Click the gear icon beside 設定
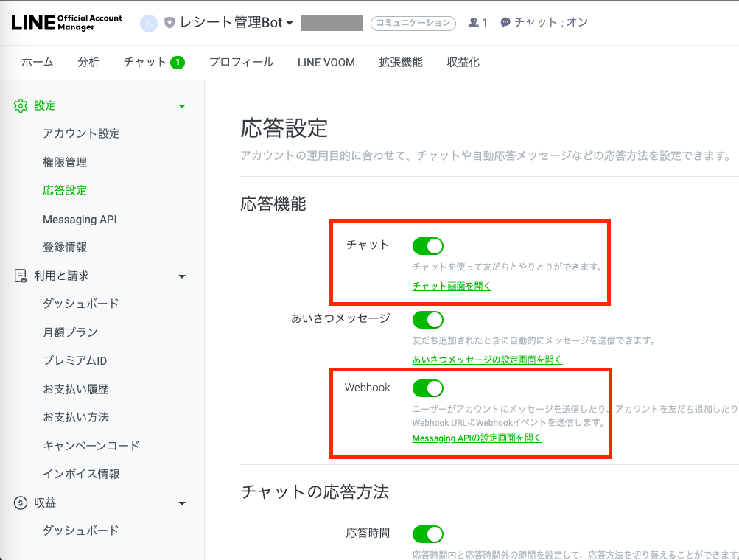The height and width of the screenshot is (560, 739). click(x=21, y=105)
